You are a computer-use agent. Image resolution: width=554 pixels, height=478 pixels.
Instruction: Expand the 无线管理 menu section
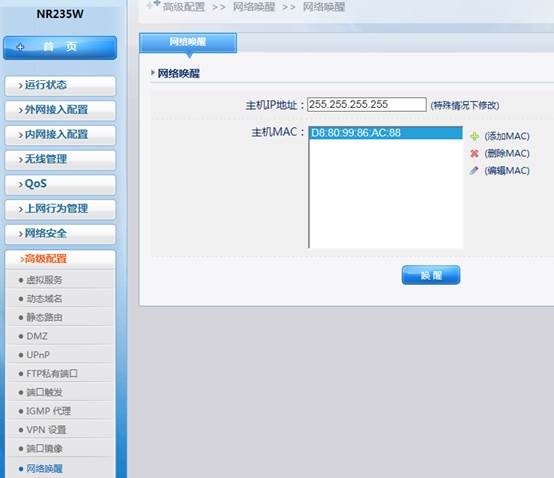pyautogui.click(x=60, y=160)
